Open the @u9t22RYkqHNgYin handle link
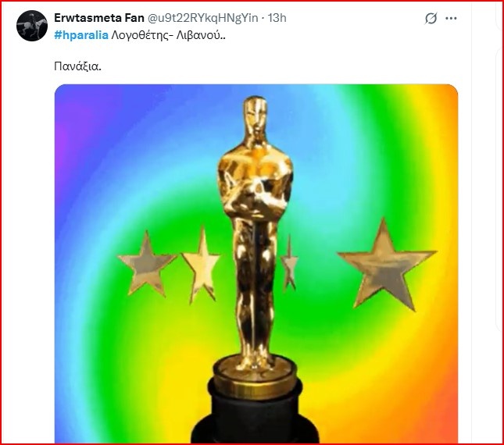This screenshot has width=504, height=445. coord(202,18)
